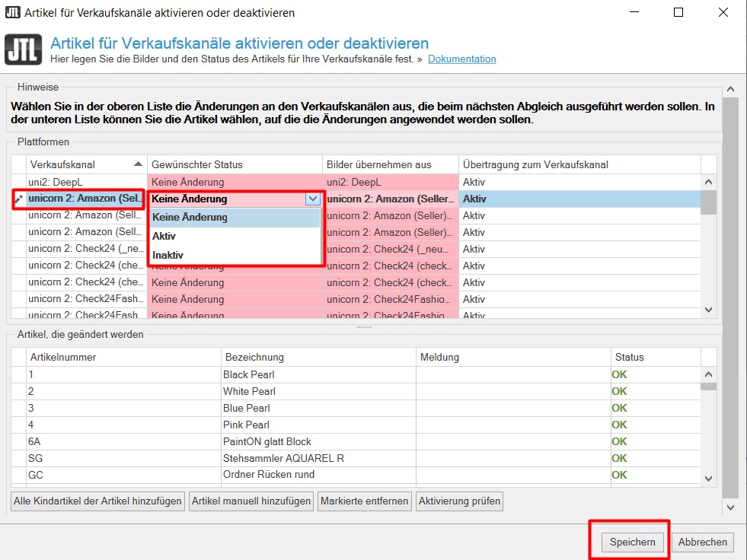The width and height of the screenshot is (747, 560).
Task: Click the Status column header in the article list
Action: point(656,357)
